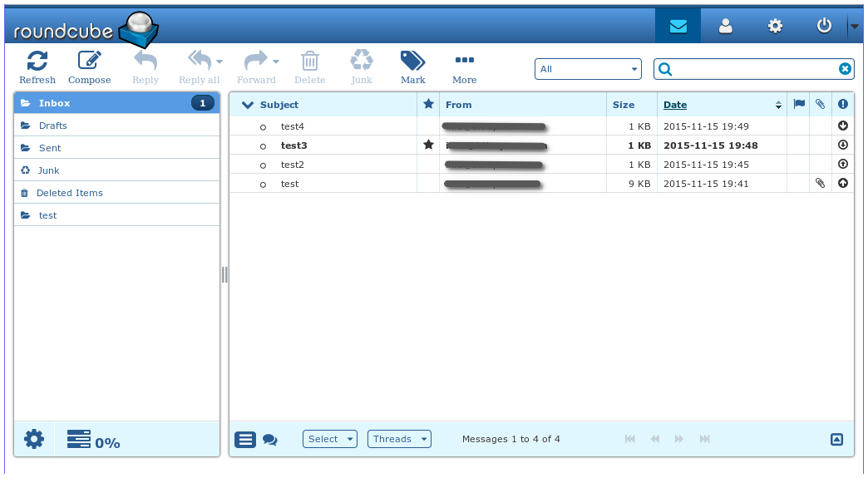Toggle read status circle of test
This screenshot has width=868, height=478.
[263, 185]
